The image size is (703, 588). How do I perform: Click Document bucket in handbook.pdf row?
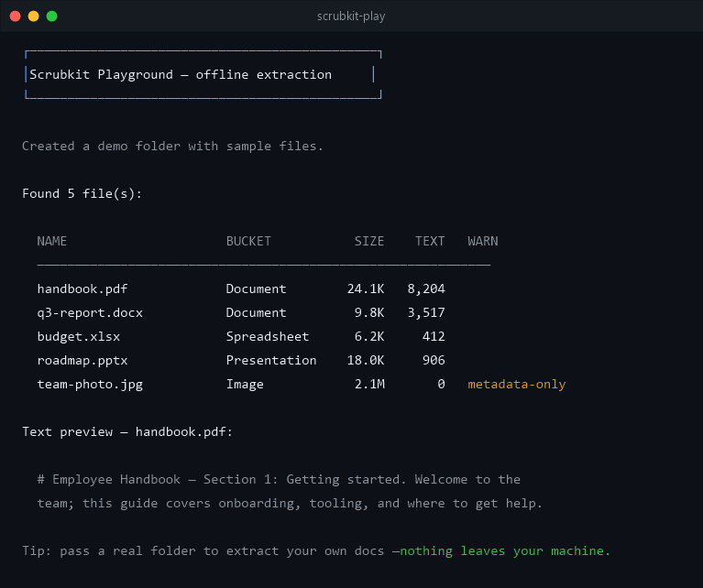click(x=256, y=289)
